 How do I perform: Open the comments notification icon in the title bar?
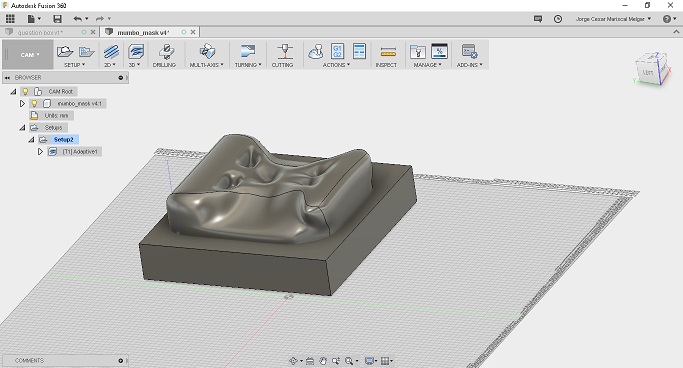(x=538, y=19)
